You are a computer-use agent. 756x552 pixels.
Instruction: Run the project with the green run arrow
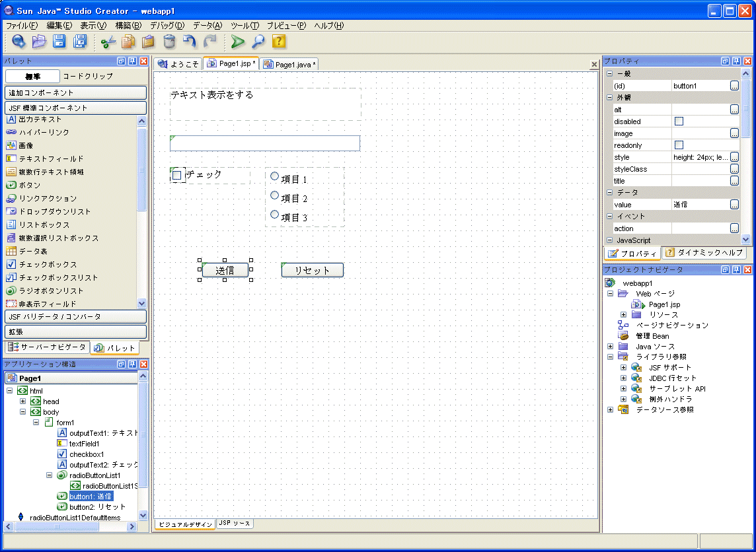click(237, 41)
